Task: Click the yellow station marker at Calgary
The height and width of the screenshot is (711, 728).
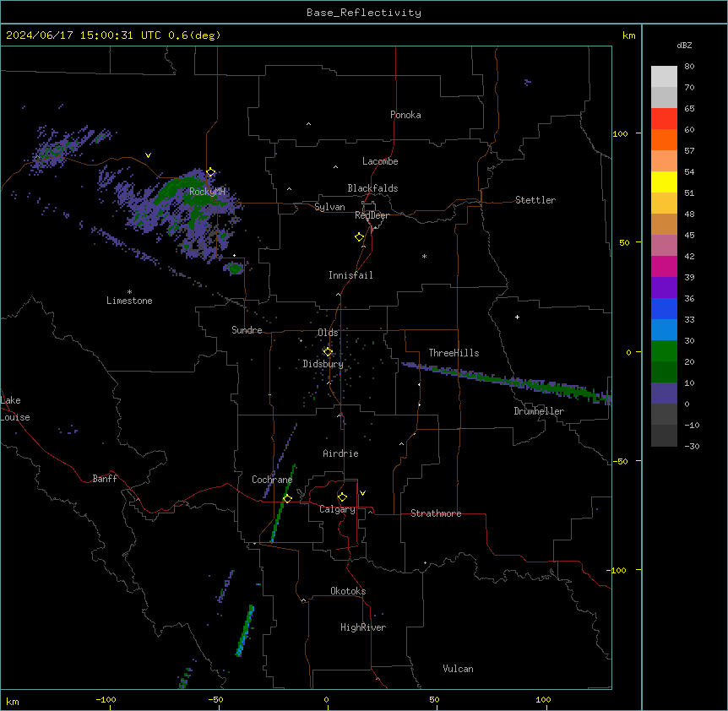Action: [x=342, y=497]
